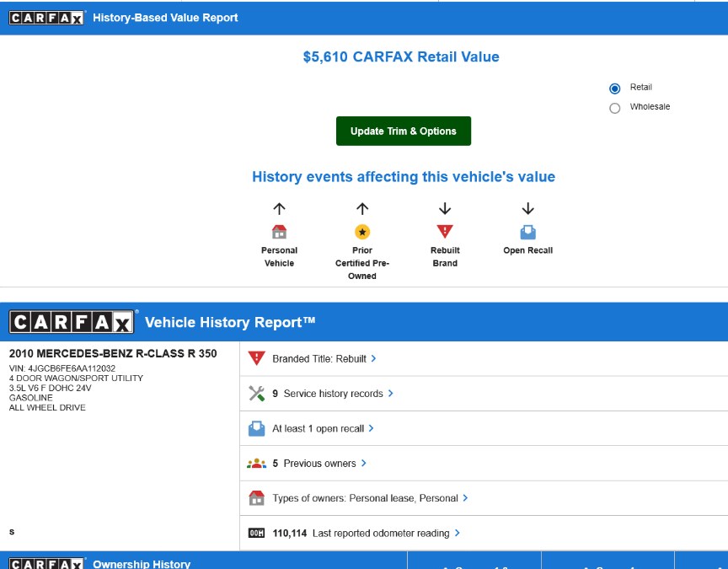The height and width of the screenshot is (569, 728).
Task: Expand the Previous owners chevron
Action: click(363, 463)
